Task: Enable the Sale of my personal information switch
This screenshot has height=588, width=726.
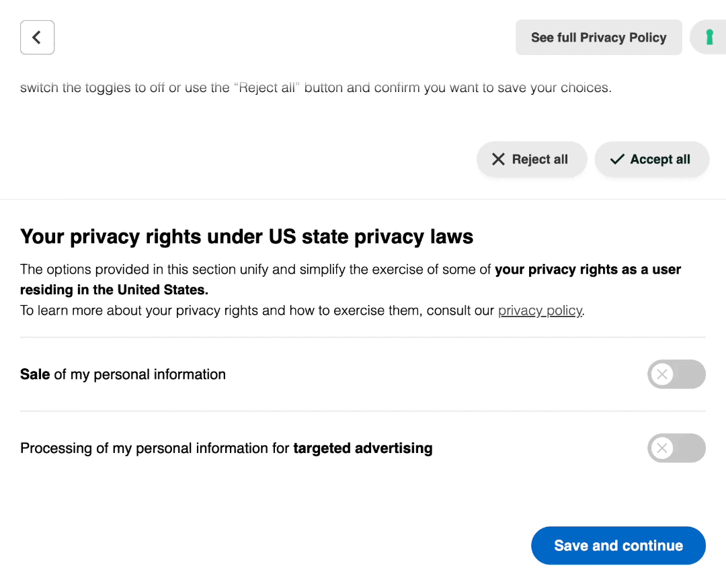Action: pos(676,374)
